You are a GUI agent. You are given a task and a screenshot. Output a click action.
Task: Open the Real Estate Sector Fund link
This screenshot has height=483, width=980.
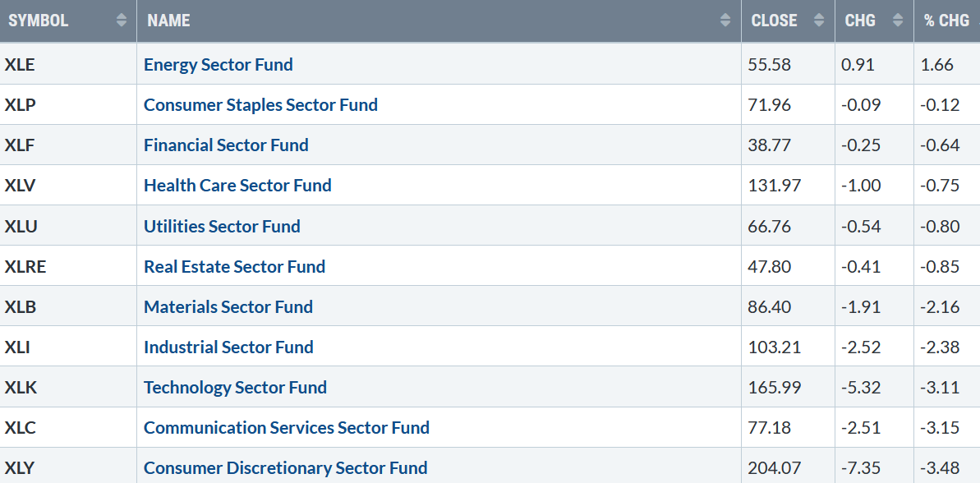click(234, 267)
